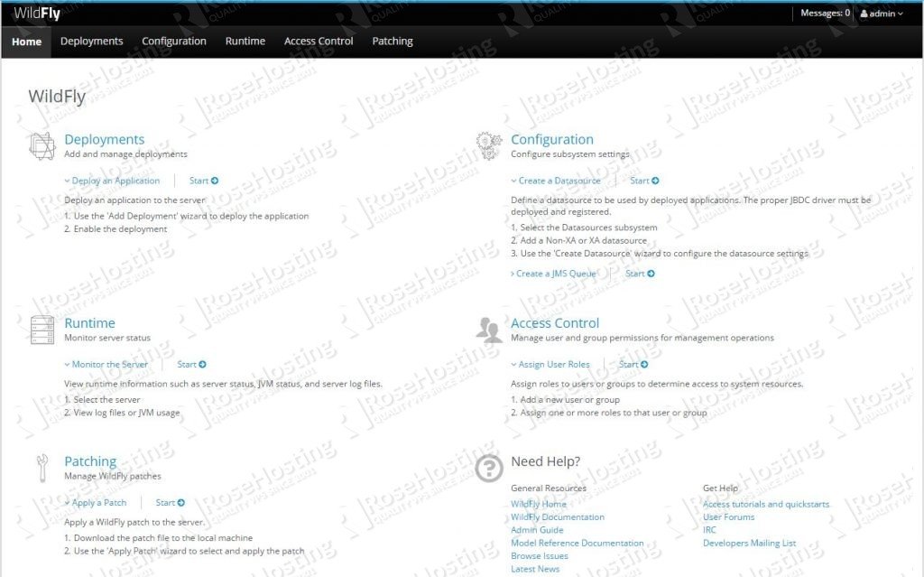Open the User Forums link

tap(728, 517)
